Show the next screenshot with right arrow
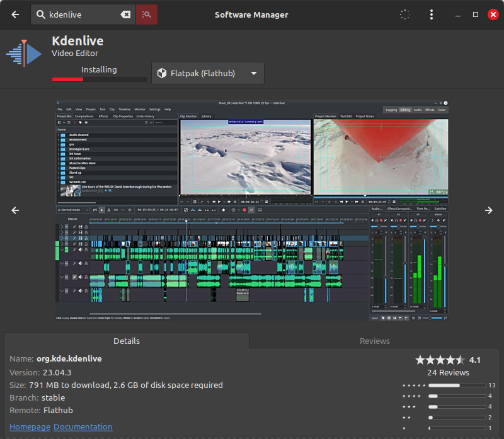This screenshot has width=504, height=439. pos(489,210)
